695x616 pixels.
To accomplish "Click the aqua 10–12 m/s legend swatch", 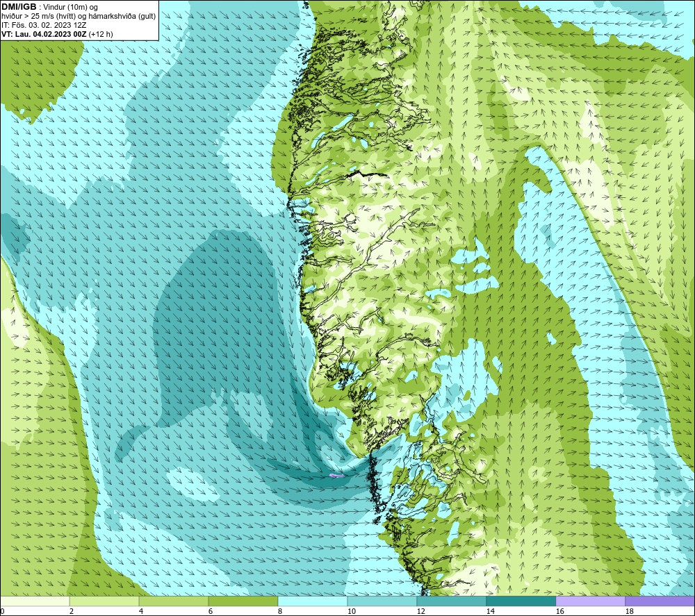I will point(382,601).
